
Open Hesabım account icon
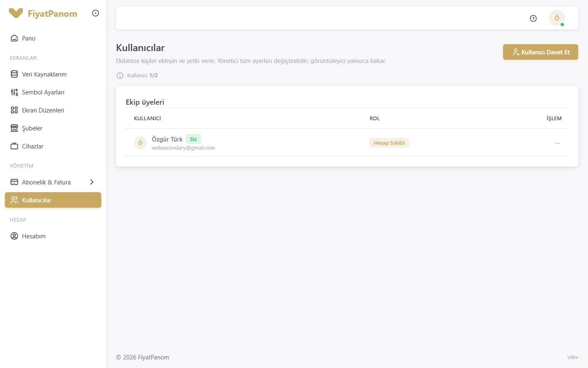[14, 236]
